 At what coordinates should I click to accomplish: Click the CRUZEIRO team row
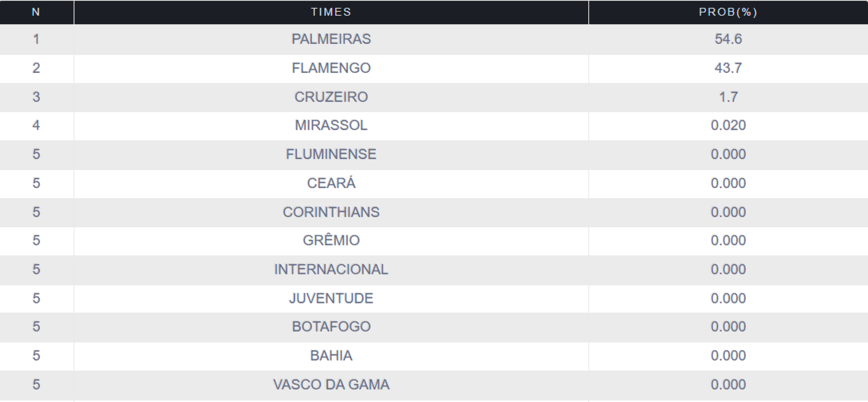[x=331, y=97]
